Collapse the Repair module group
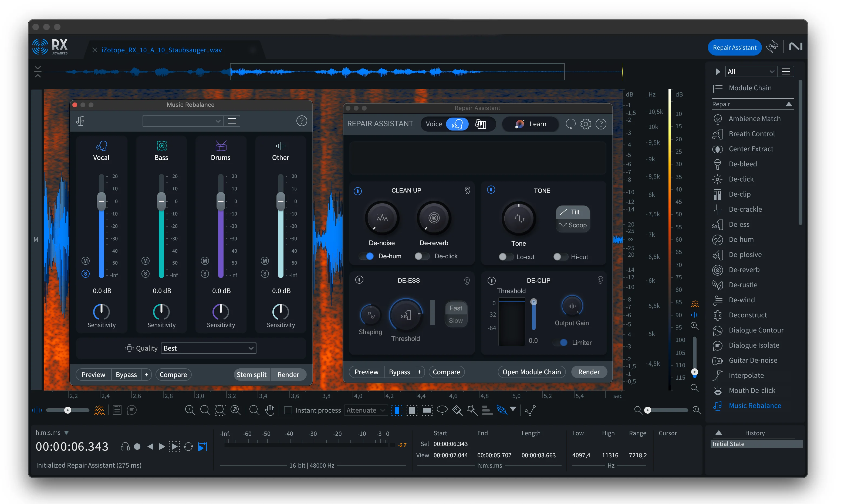Screen dimensions: 841x504 (789, 104)
